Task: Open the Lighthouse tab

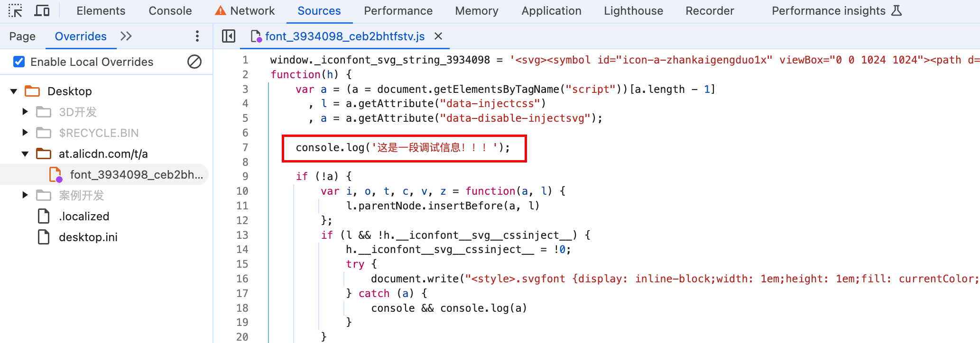Action: coord(633,10)
